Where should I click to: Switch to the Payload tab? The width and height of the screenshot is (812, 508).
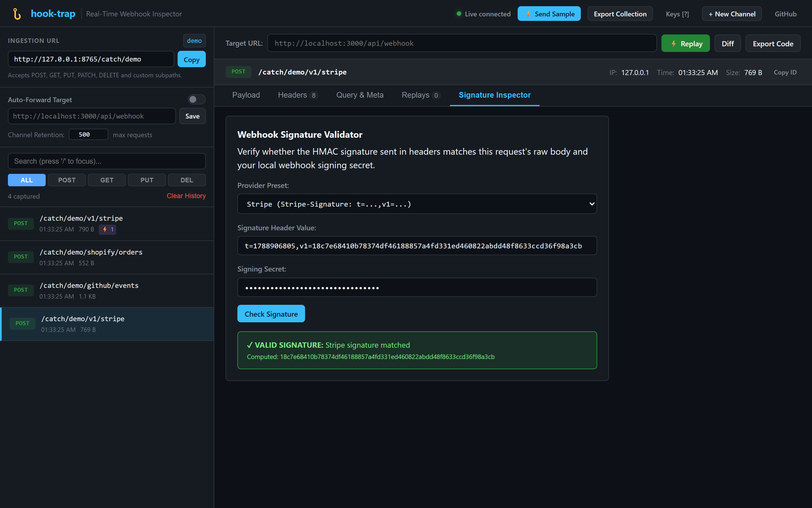click(246, 95)
